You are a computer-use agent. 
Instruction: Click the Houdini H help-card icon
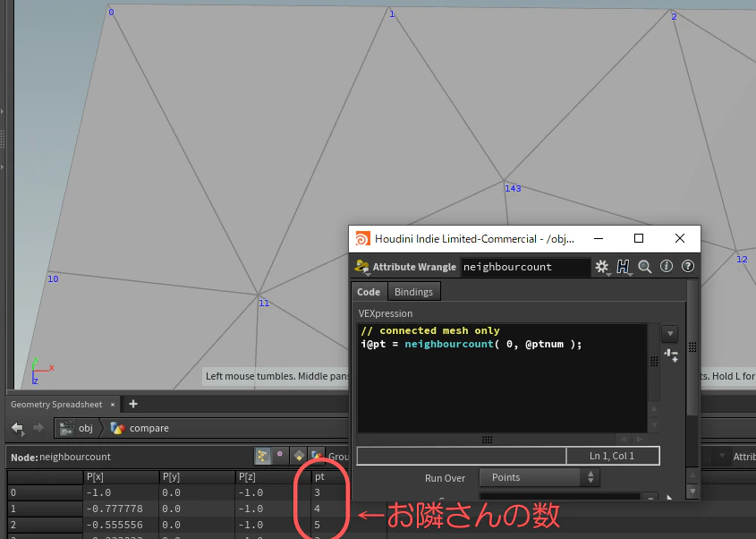pos(623,266)
